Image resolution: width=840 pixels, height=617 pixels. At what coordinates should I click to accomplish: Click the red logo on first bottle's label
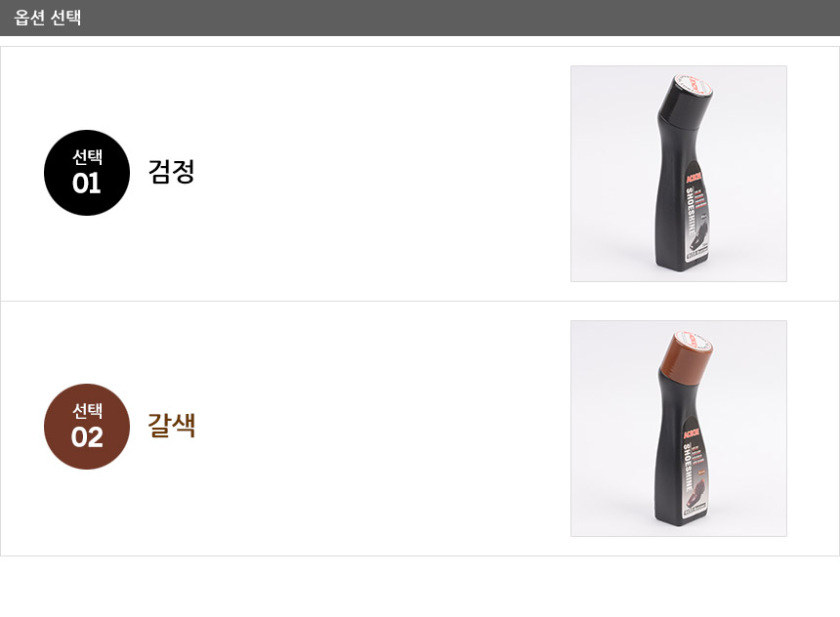click(693, 179)
